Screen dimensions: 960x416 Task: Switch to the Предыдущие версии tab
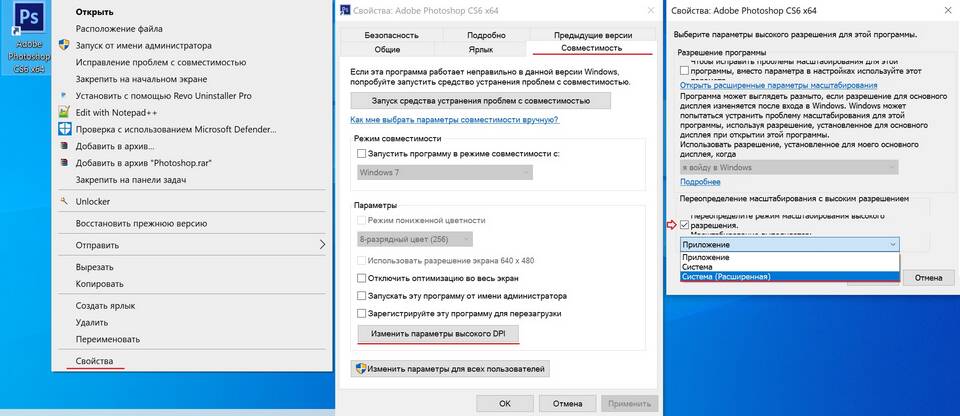click(x=593, y=35)
